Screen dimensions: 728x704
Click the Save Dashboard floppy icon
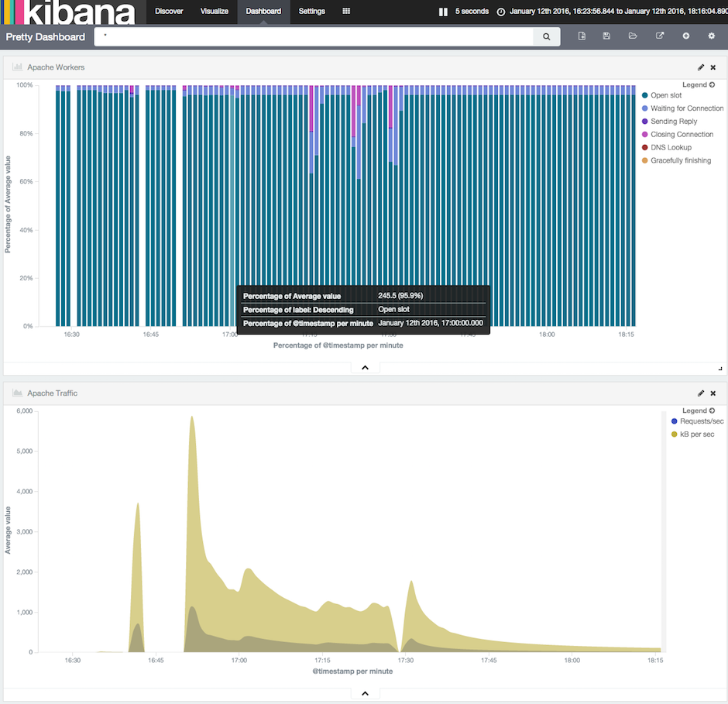point(606,36)
